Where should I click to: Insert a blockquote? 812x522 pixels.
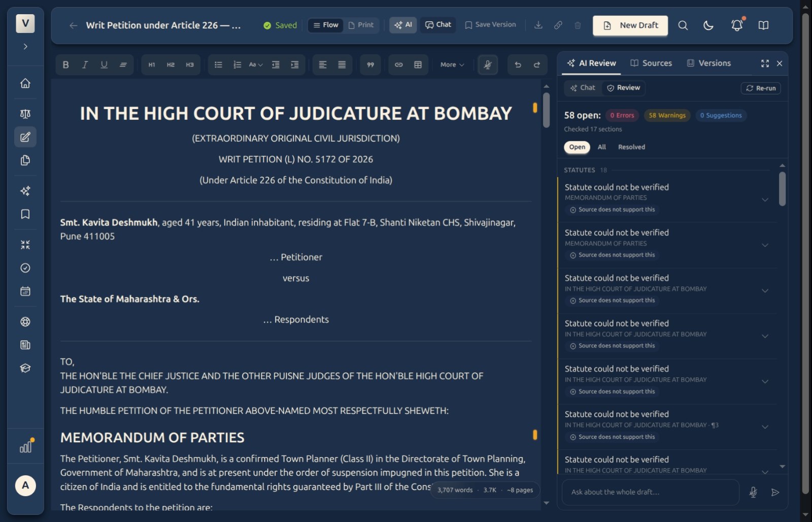coord(370,64)
